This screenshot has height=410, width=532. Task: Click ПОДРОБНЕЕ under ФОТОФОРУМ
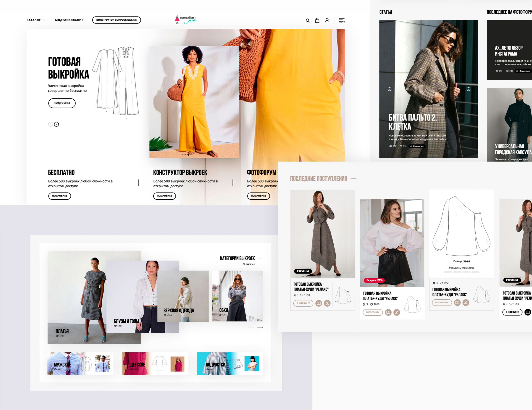pos(259,196)
